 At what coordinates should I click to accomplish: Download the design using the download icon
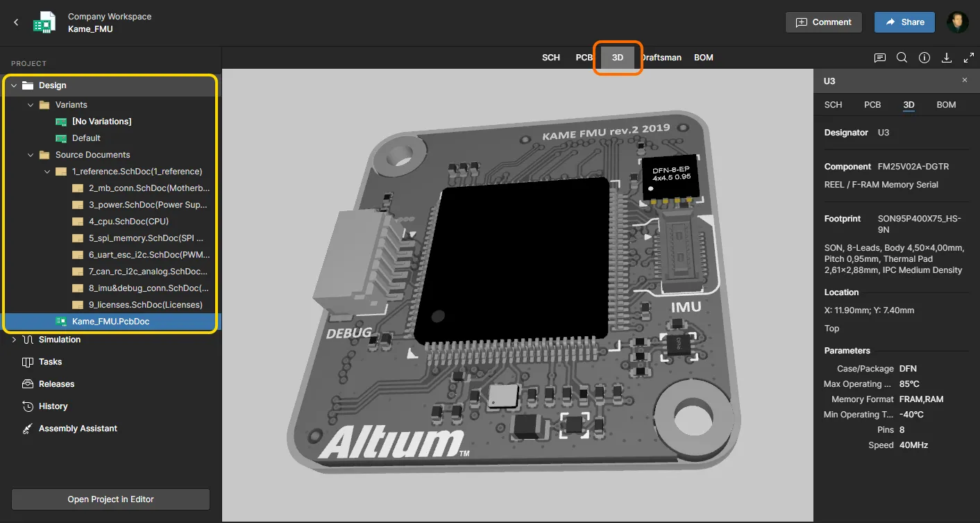point(946,58)
